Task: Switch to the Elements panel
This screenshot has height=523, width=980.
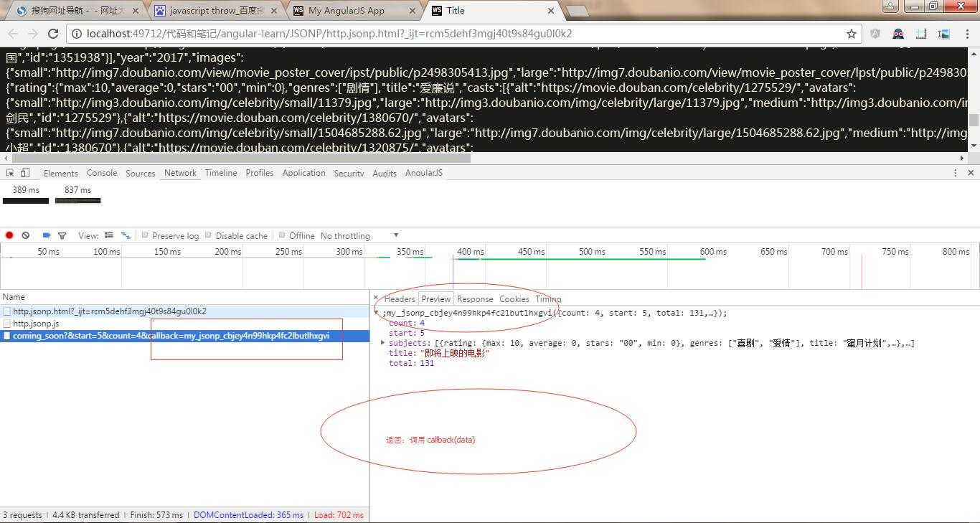Action: (61, 173)
